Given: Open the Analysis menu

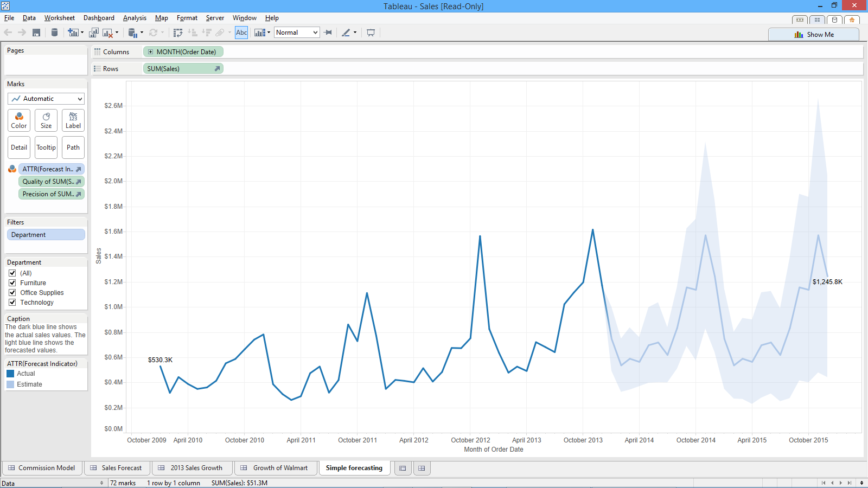Looking at the screenshot, I should (x=135, y=18).
